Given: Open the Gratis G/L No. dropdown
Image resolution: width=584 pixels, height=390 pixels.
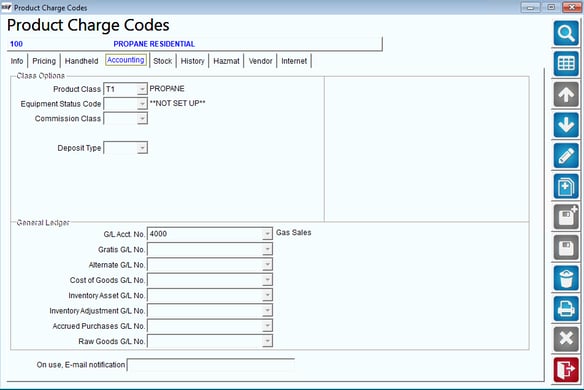Looking at the screenshot, I should [x=267, y=250].
